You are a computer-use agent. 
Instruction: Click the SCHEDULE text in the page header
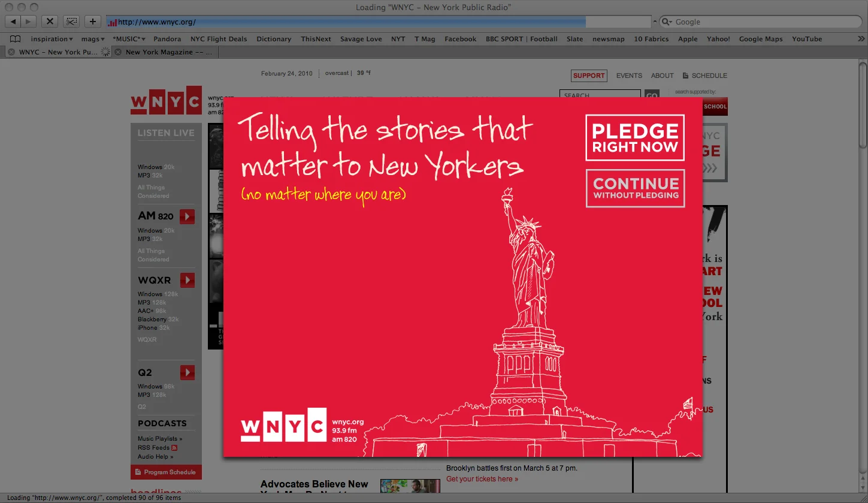pyautogui.click(x=709, y=76)
